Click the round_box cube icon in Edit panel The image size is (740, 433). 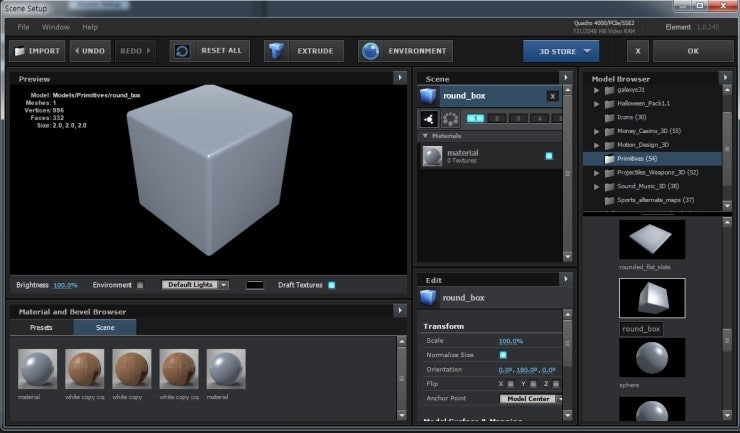click(428, 297)
